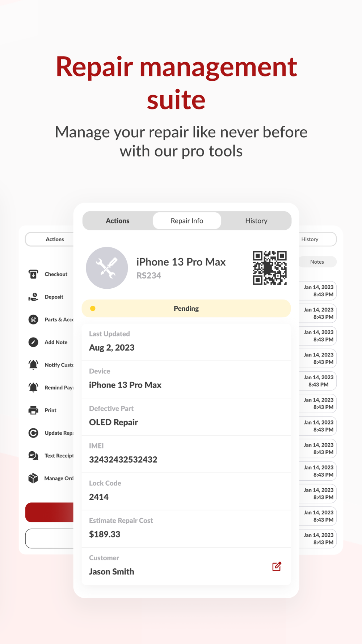Tap the Text Receipt chat icon
This screenshot has width=362, height=644.
point(33,456)
